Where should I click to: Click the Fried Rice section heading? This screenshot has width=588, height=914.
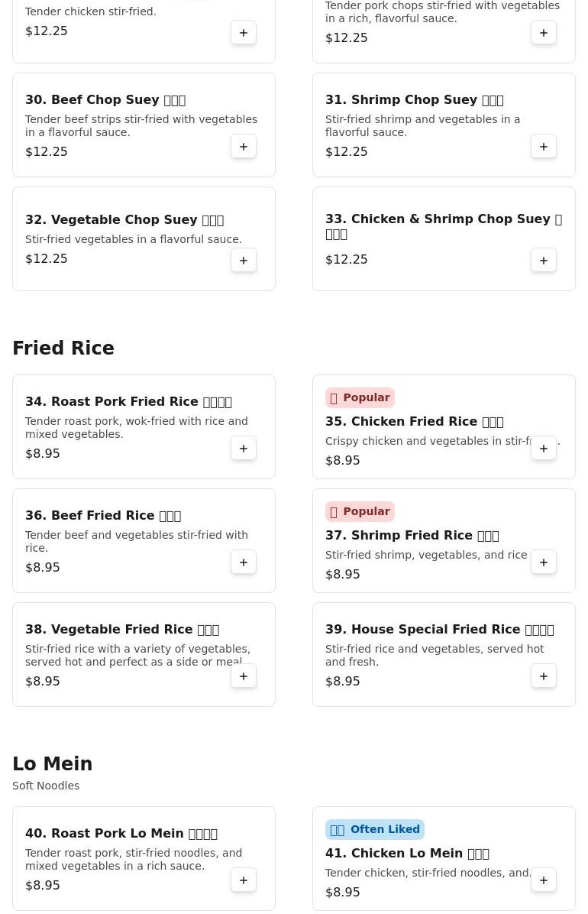point(63,348)
